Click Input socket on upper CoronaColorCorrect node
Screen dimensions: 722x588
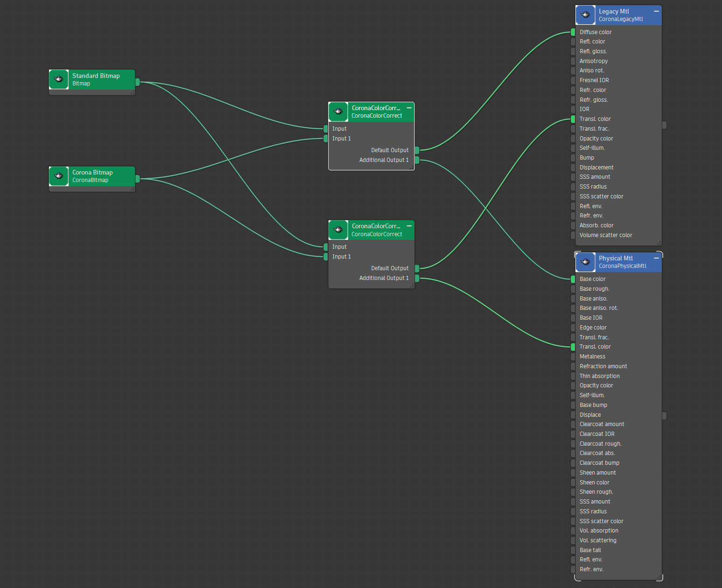pyautogui.click(x=326, y=129)
